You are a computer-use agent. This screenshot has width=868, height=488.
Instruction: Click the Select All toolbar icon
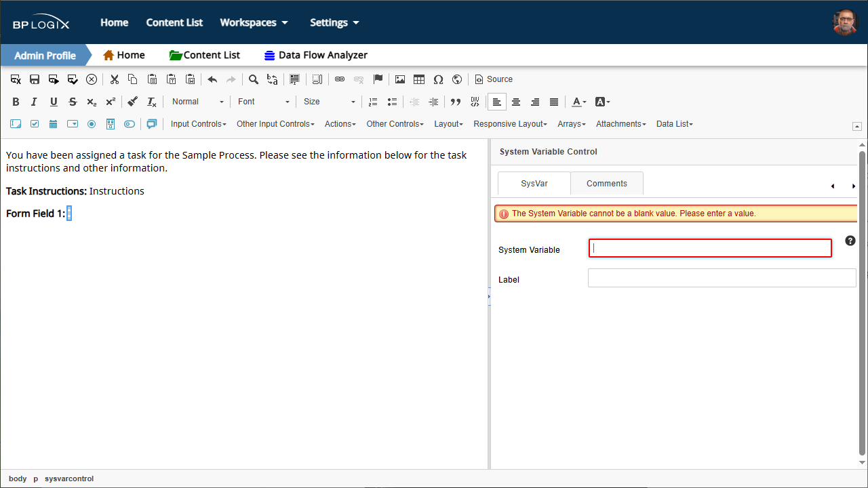point(294,79)
